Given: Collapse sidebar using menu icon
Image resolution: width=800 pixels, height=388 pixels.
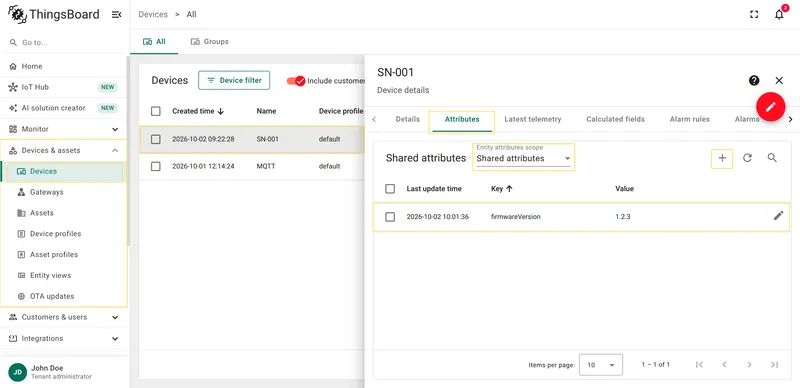Looking at the screenshot, I should coord(116,15).
